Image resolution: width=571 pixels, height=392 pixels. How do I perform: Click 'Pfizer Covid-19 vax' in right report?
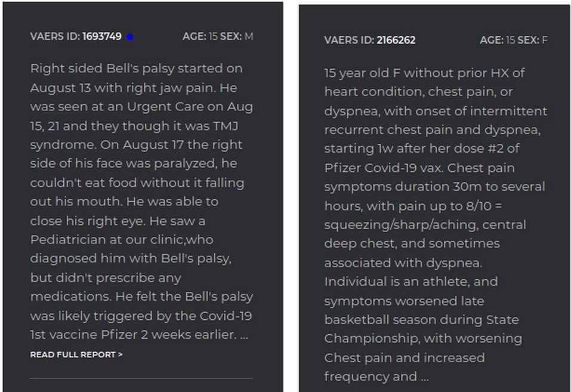tap(383, 168)
